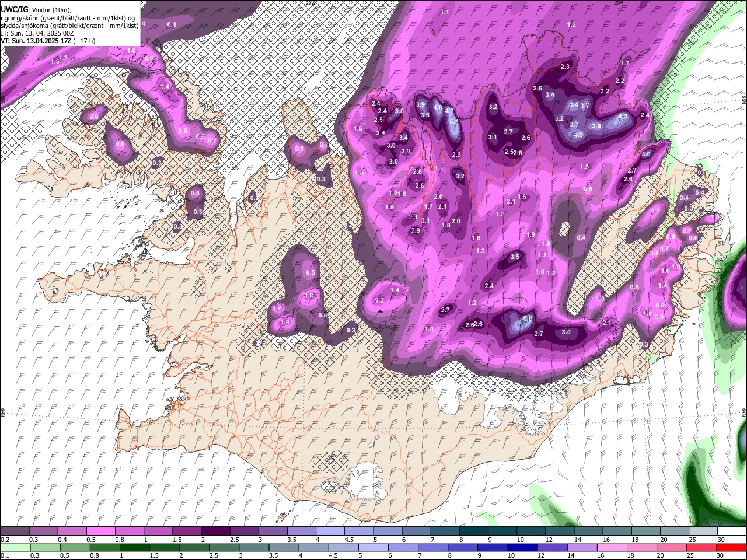The height and width of the screenshot is (560, 747).
Task: Click the header line 'UWC/IG: Vindur (10m),'
Action: [36, 10]
